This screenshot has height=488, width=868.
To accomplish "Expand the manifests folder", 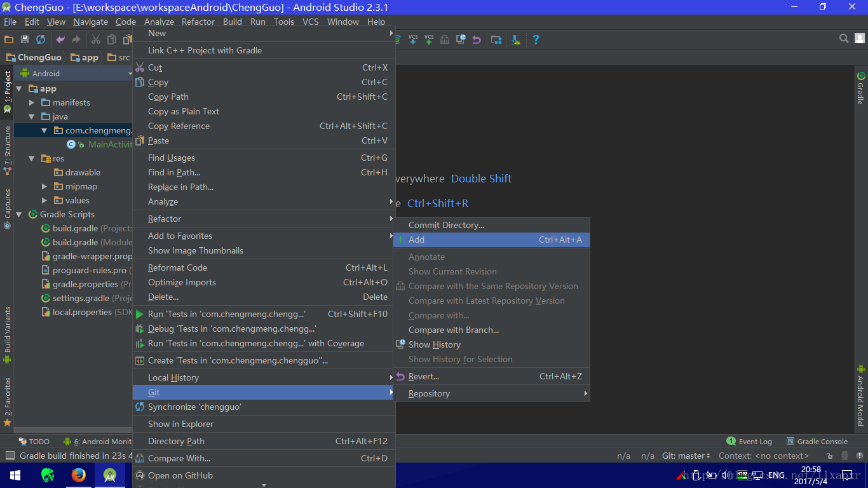I will pos(32,103).
